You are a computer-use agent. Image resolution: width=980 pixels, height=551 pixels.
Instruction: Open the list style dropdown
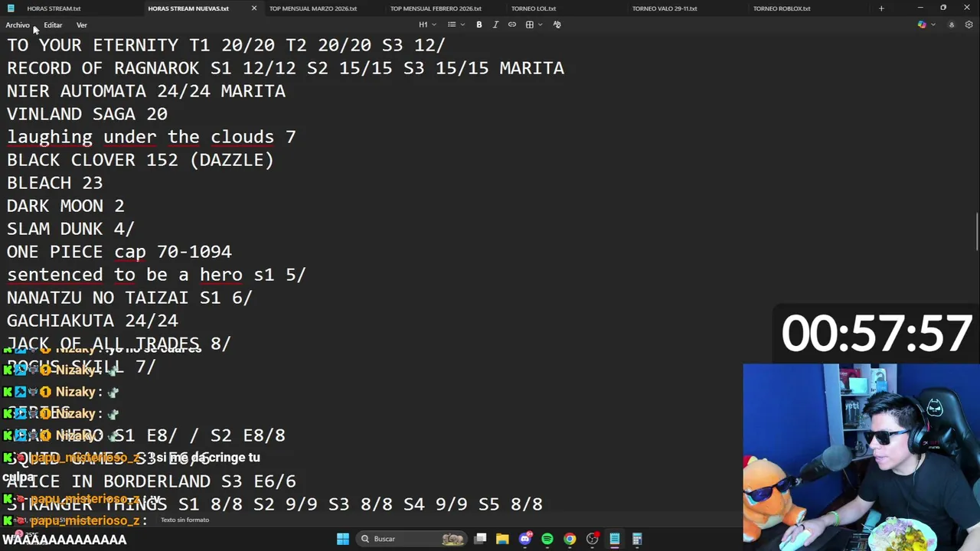(x=456, y=24)
